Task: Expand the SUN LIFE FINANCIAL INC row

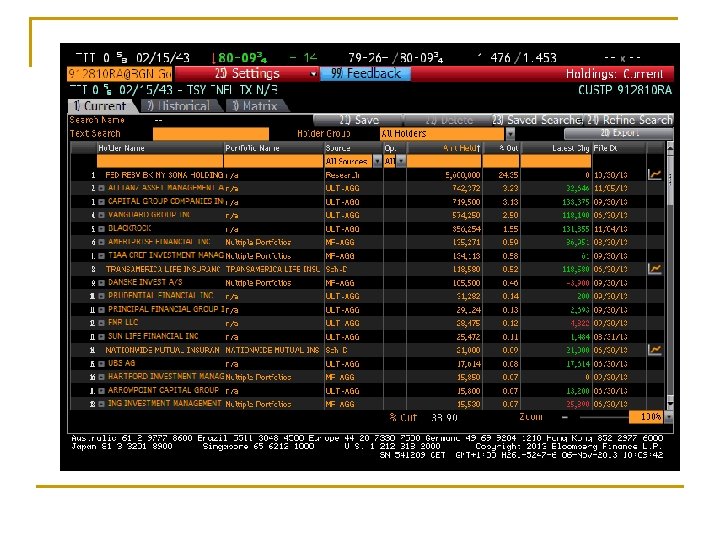Action: (101, 337)
